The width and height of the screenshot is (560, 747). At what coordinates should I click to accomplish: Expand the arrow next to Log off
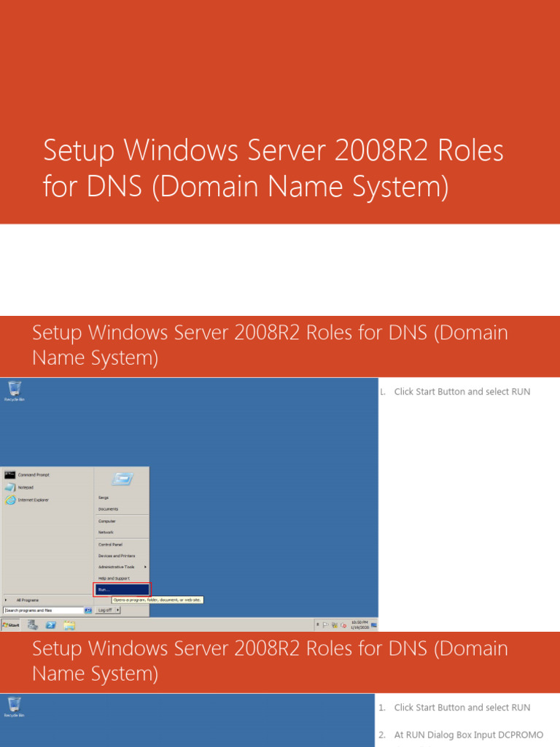click(118, 611)
